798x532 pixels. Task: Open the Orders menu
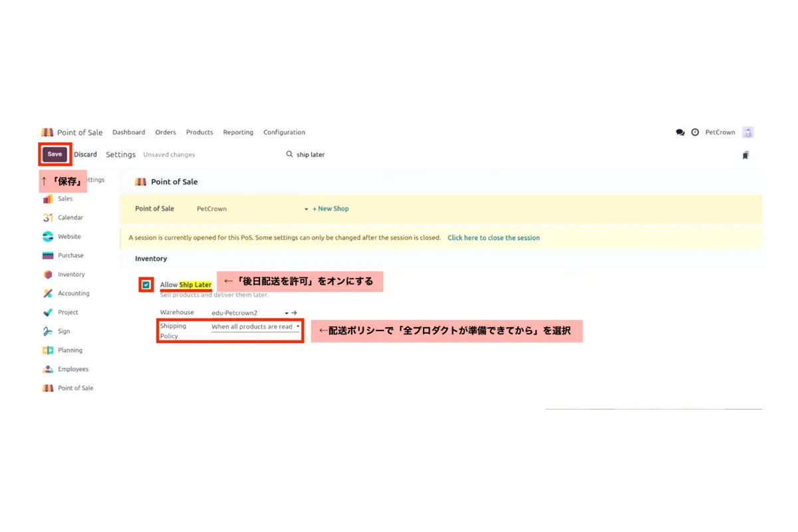[165, 132]
